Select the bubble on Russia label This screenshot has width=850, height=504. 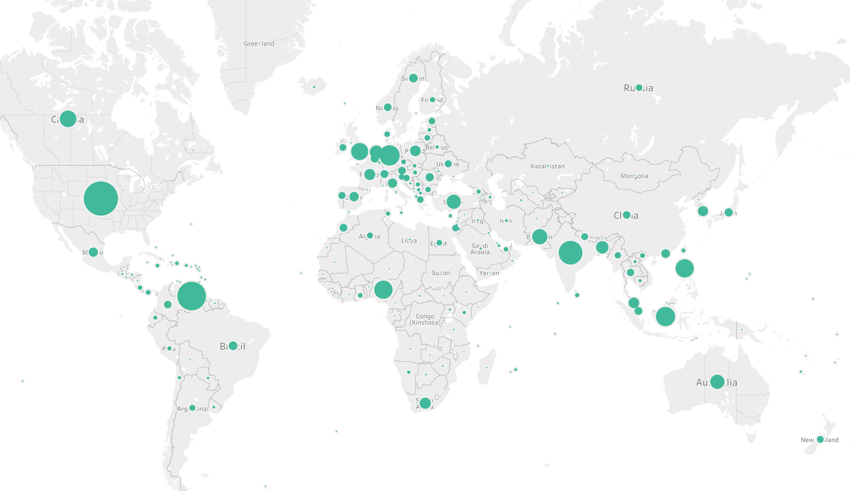[x=639, y=88]
